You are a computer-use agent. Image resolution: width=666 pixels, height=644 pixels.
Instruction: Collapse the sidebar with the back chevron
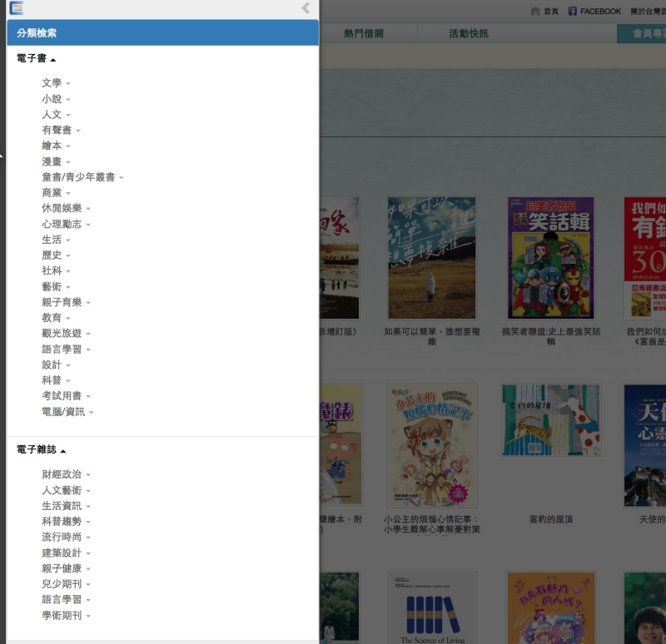click(x=306, y=8)
